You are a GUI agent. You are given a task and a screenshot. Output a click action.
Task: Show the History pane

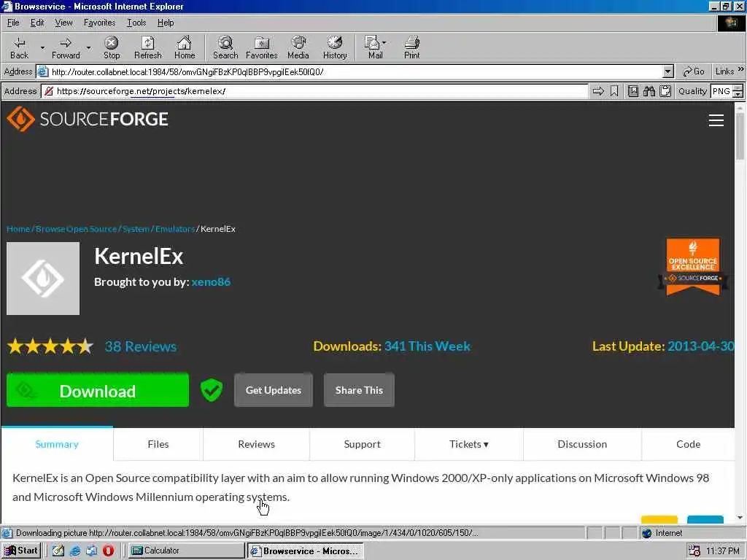(x=335, y=47)
